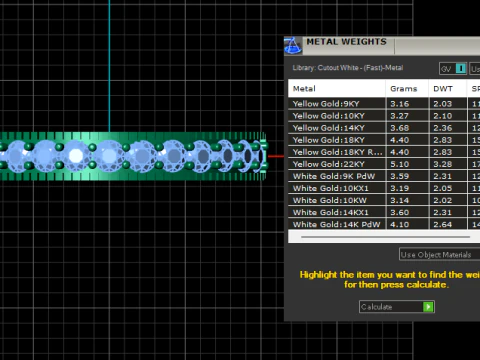
Task: Sort by the Metal column header
Action: click(337, 89)
